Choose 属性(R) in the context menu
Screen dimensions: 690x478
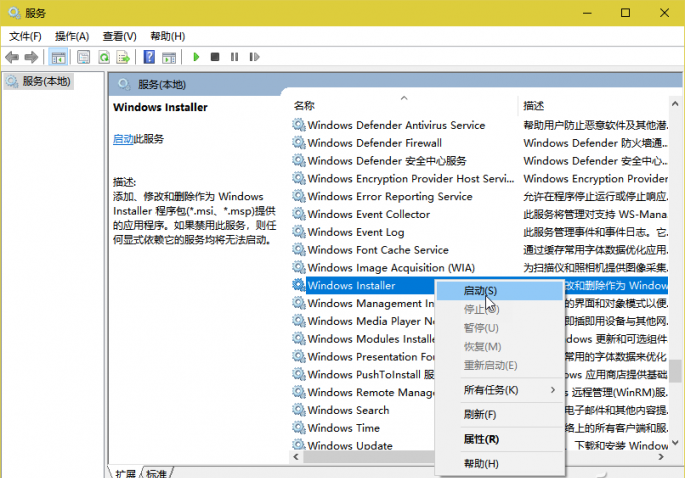click(x=499, y=439)
